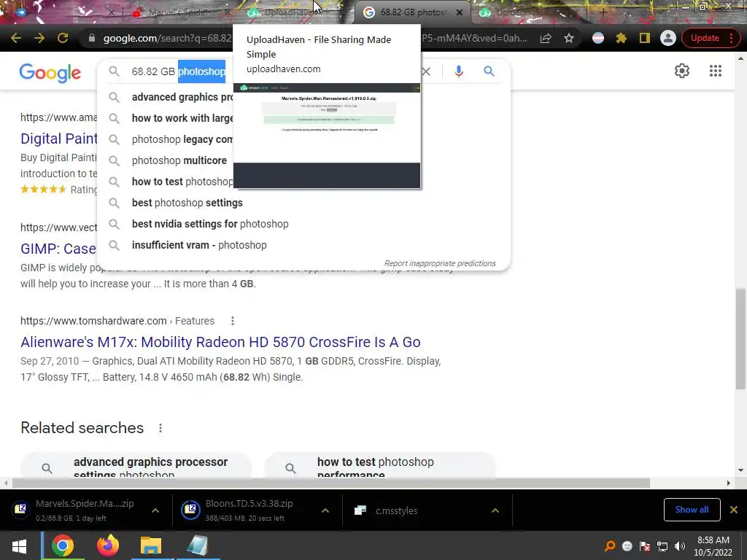Click the volume speaker tray icon
747x560 pixels.
point(680,546)
